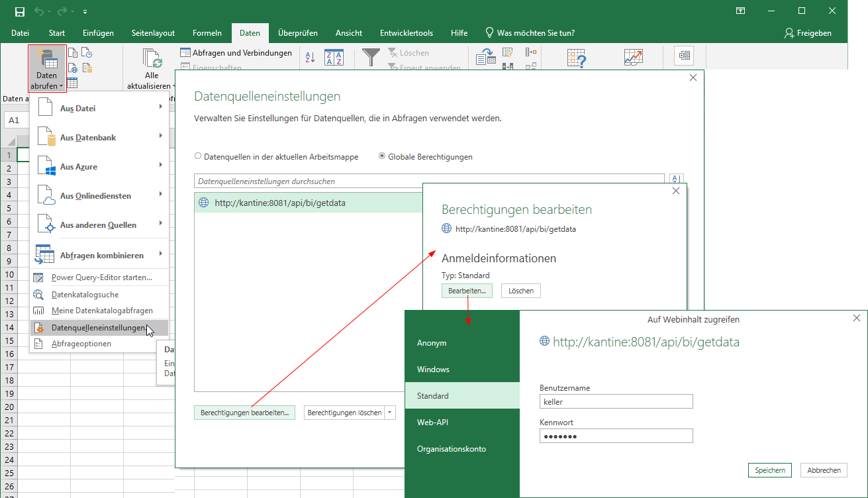This screenshot has height=498, width=868.
Task: Open the Was-wäre-wenn-Analyse icon
Action: point(577,58)
